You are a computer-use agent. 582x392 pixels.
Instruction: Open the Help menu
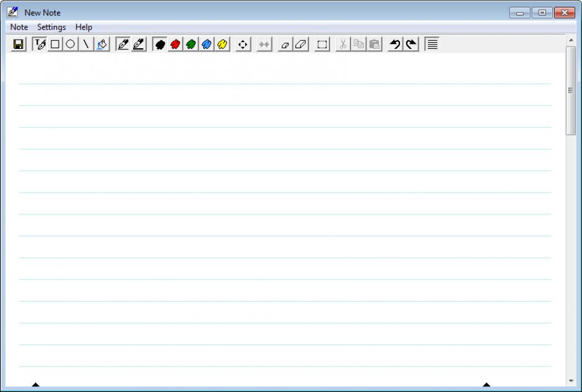click(x=84, y=27)
